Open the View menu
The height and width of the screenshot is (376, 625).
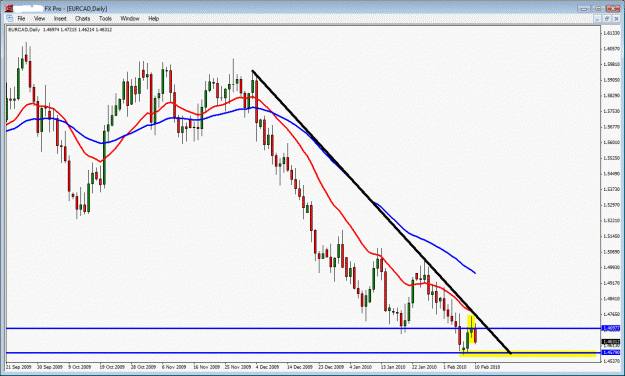pyautogui.click(x=39, y=18)
